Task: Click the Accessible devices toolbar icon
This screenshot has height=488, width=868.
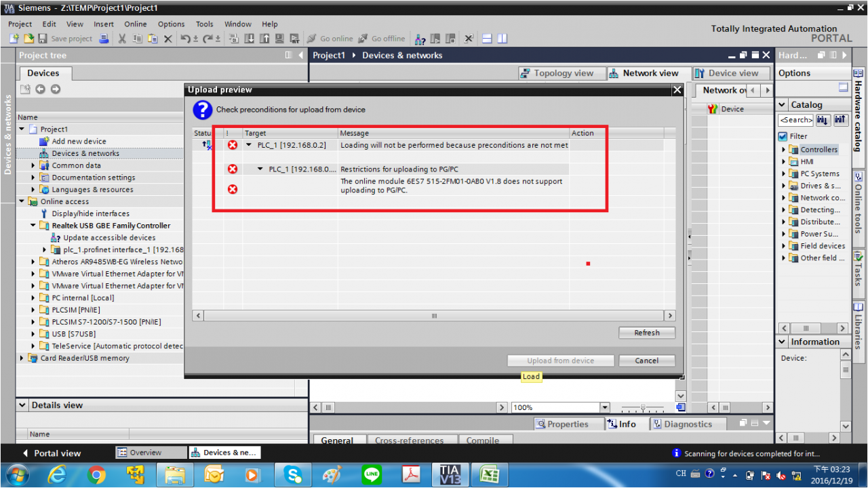Action: (420, 39)
